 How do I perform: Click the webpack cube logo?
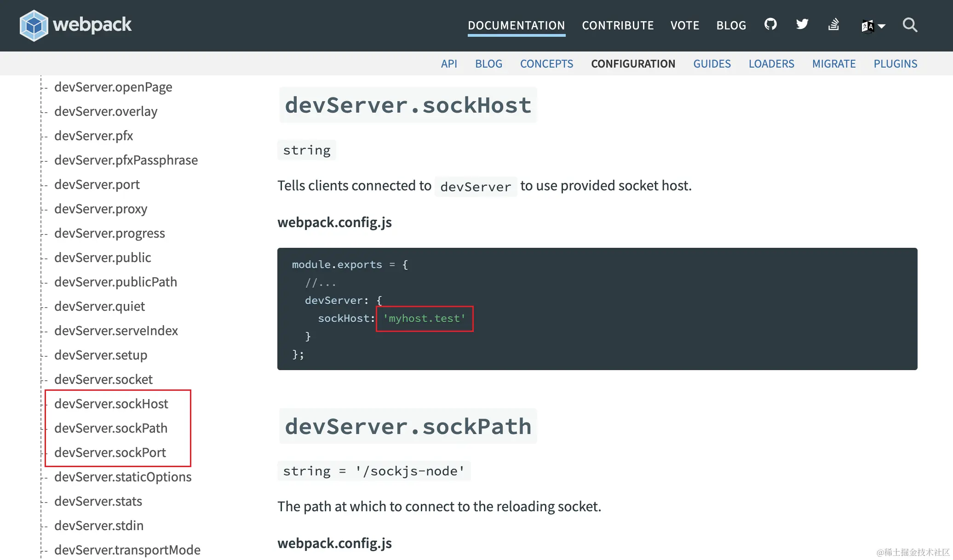point(34,25)
